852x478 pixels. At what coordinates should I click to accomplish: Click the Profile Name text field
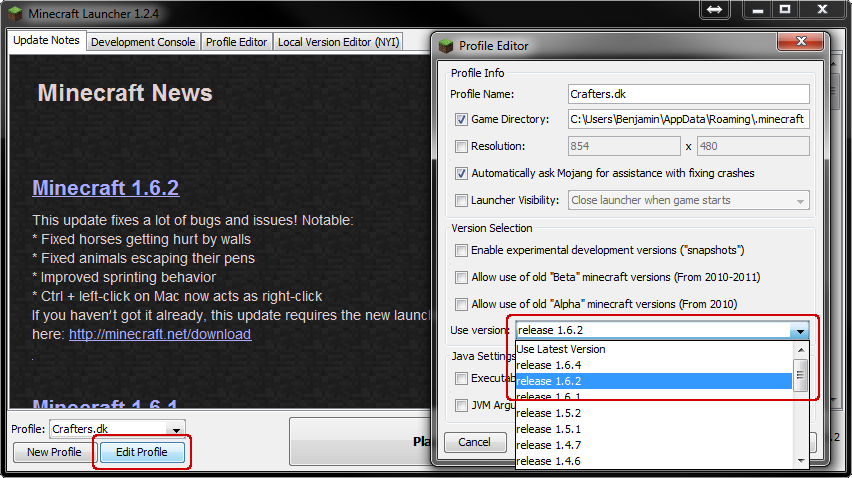pyautogui.click(x=687, y=94)
